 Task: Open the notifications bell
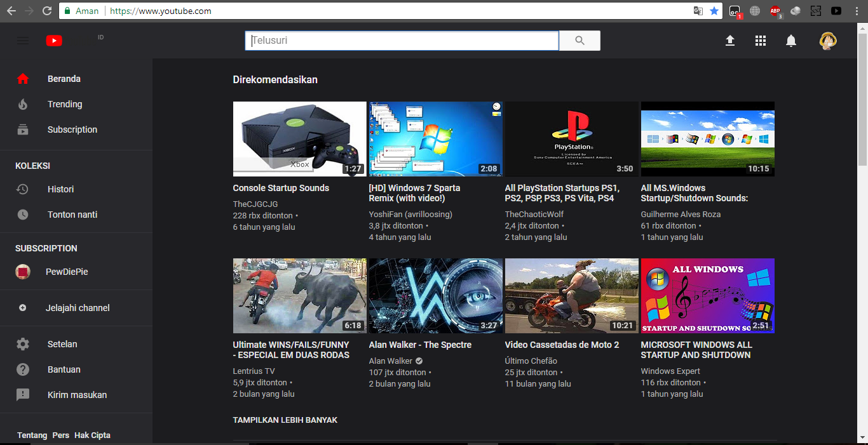coord(791,41)
